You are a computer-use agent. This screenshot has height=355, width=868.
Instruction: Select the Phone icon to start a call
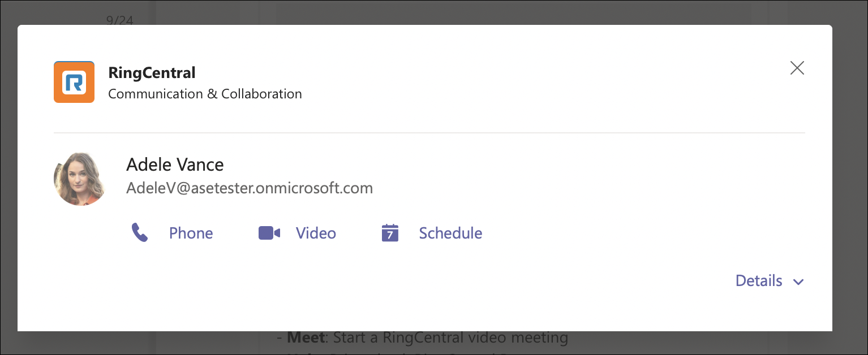tap(140, 232)
